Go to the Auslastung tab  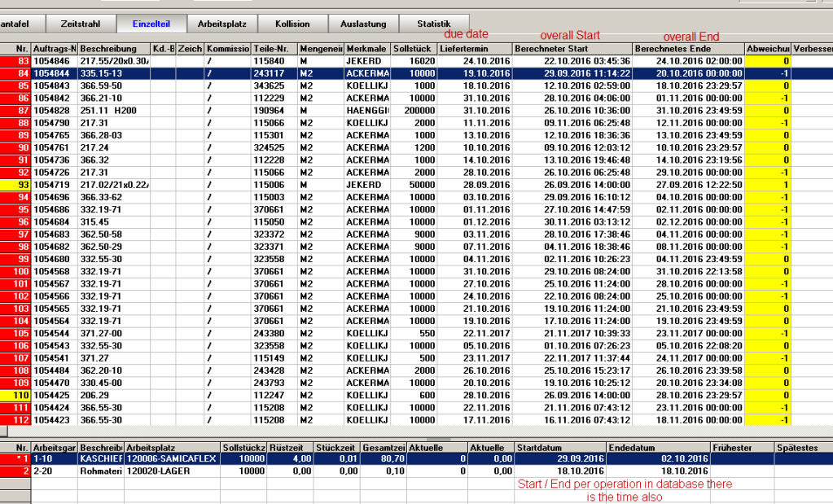click(x=363, y=24)
